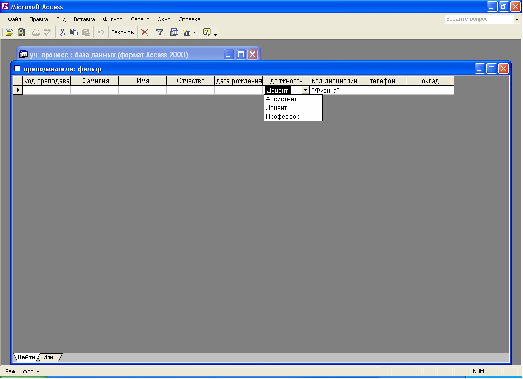Select Профессор from the dropdown list

tap(282, 117)
